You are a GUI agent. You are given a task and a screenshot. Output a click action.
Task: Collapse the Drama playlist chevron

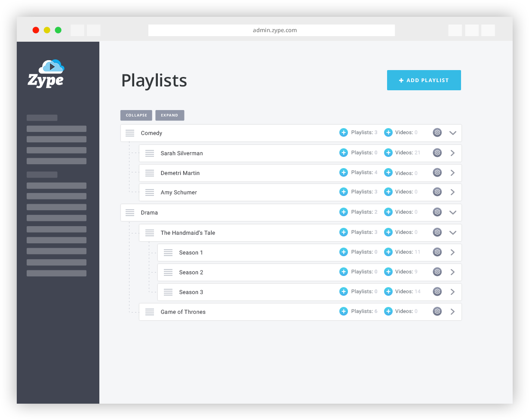pos(452,212)
